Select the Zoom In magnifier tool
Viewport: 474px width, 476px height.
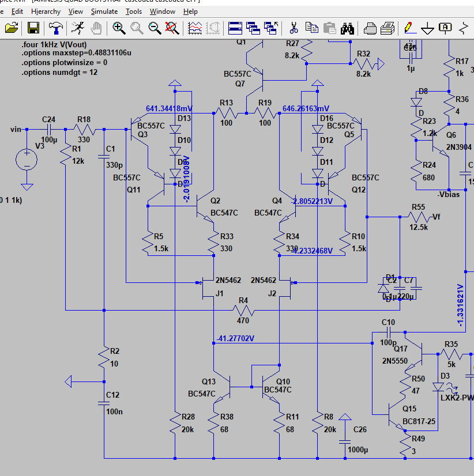(119, 28)
